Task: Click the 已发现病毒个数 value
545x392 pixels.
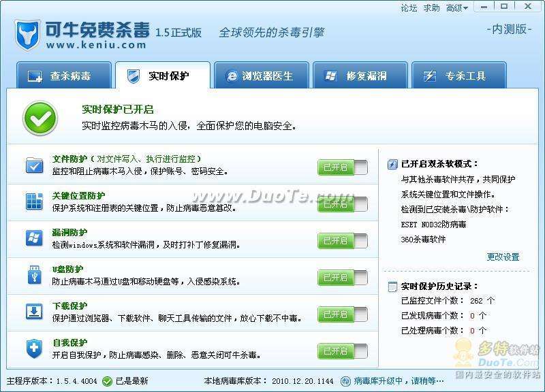Action: pos(472,316)
